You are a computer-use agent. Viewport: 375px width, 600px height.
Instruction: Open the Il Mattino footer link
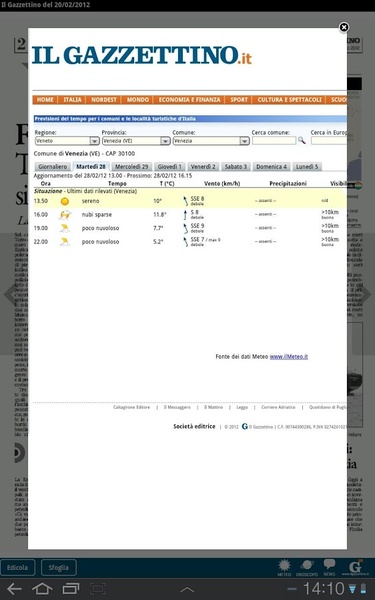tap(213, 408)
